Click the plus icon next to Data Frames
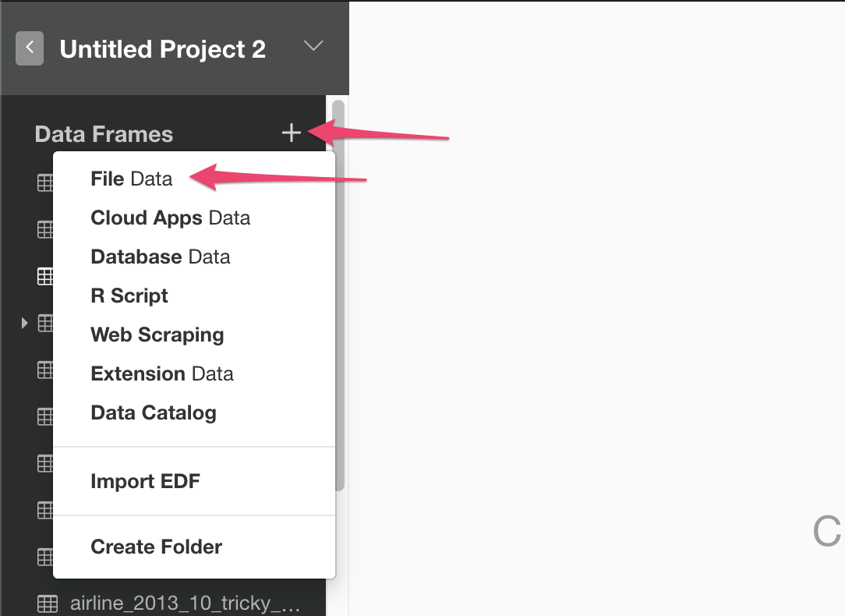 292,133
